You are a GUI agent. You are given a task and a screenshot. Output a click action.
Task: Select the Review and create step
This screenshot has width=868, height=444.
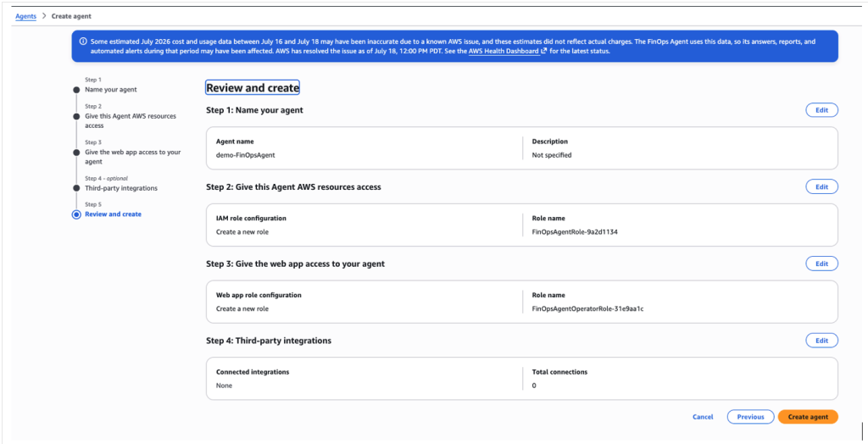click(x=113, y=214)
